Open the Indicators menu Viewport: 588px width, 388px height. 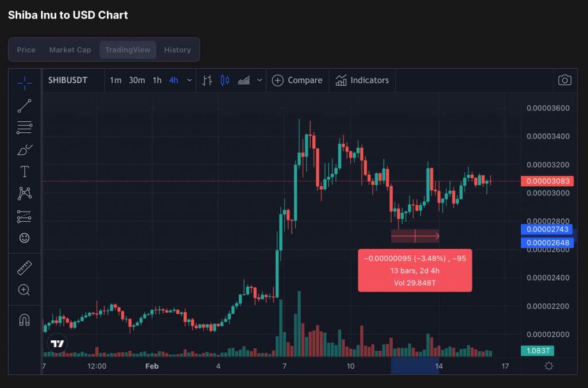pos(362,80)
